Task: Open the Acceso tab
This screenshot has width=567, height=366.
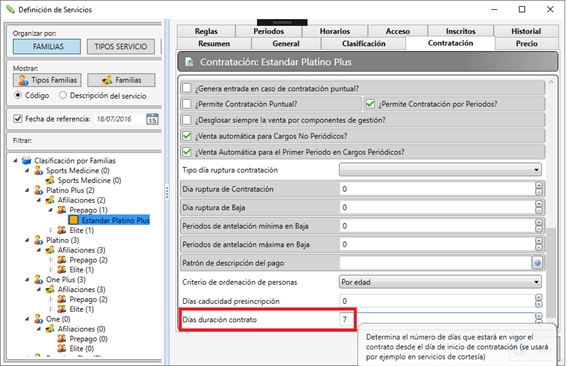Action: coord(398,31)
